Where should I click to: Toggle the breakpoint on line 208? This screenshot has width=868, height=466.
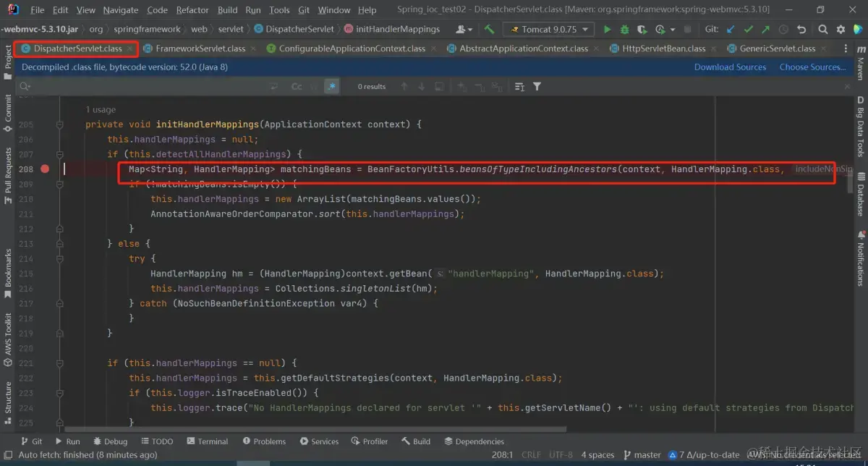(45, 169)
